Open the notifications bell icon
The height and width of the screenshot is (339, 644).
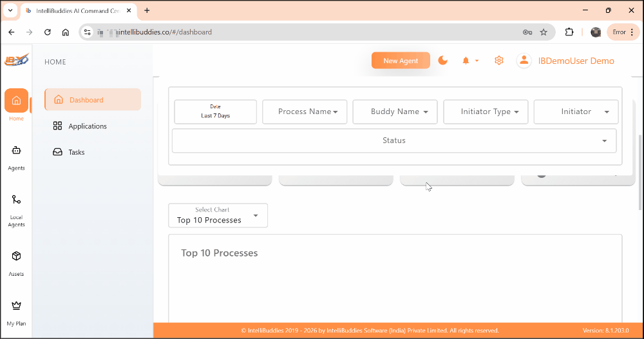466,61
